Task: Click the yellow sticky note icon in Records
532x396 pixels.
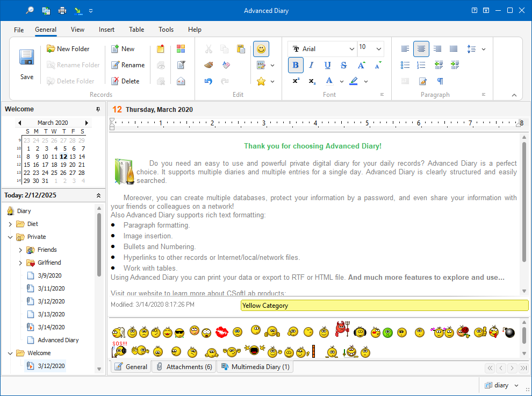Action: coord(161,49)
